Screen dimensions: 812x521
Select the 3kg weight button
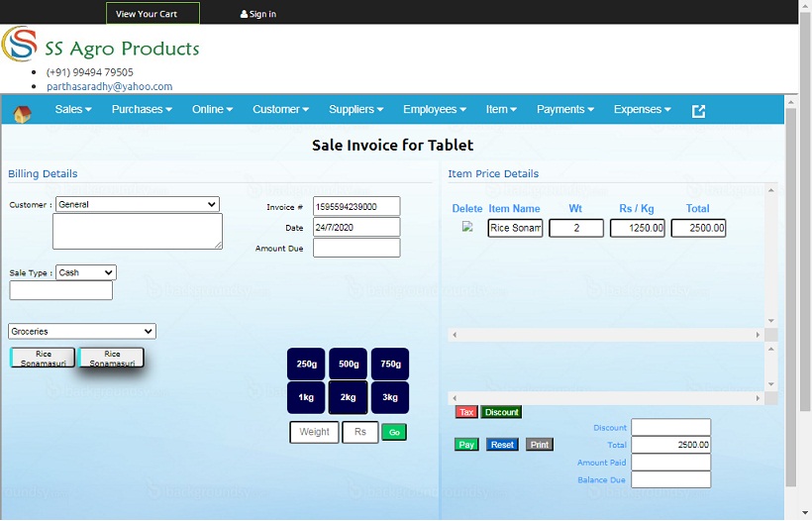point(390,398)
